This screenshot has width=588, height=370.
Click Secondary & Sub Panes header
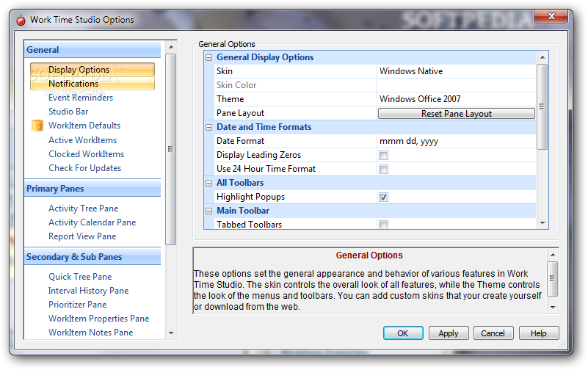(92, 257)
